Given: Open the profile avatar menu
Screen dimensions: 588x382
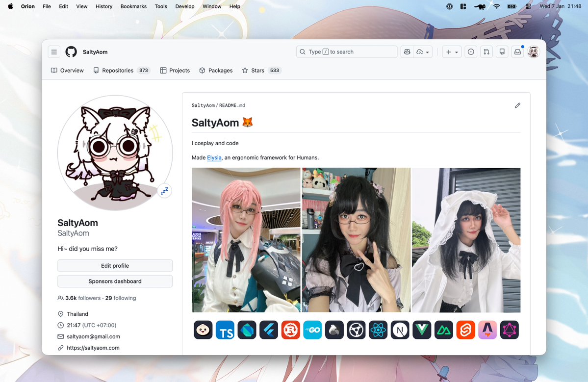Looking at the screenshot, I should click(533, 51).
